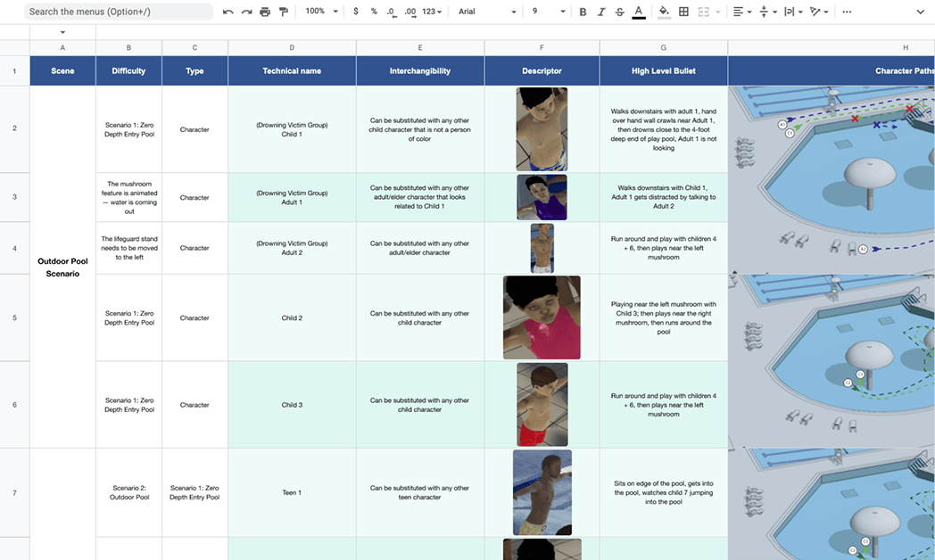Open the text color picker
Image resolution: width=935 pixels, height=560 pixels.
click(639, 12)
